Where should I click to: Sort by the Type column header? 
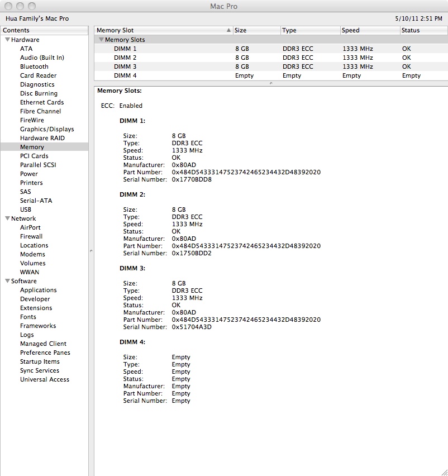point(310,30)
